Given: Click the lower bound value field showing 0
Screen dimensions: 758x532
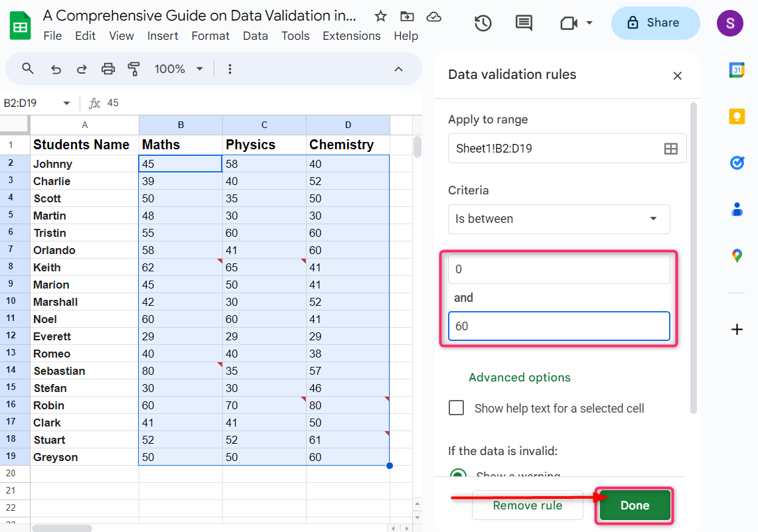Looking at the screenshot, I should click(559, 269).
